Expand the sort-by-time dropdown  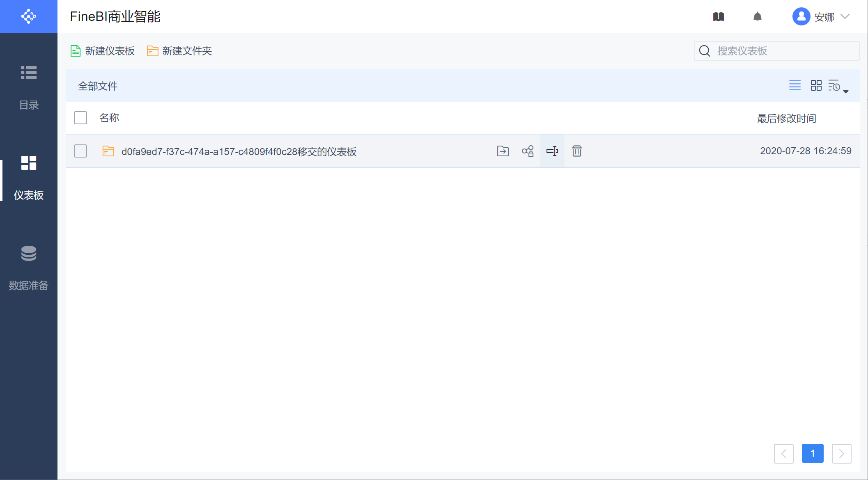pyautogui.click(x=838, y=86)
